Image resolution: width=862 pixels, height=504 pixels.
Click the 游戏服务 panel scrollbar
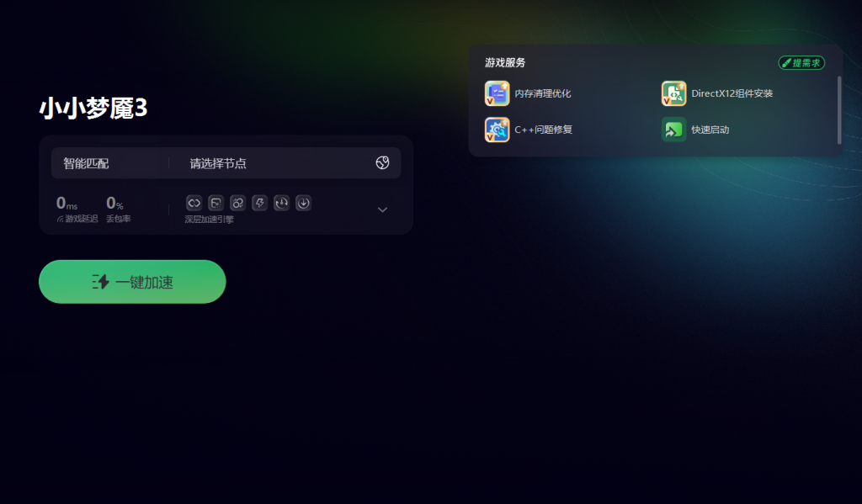839,110
